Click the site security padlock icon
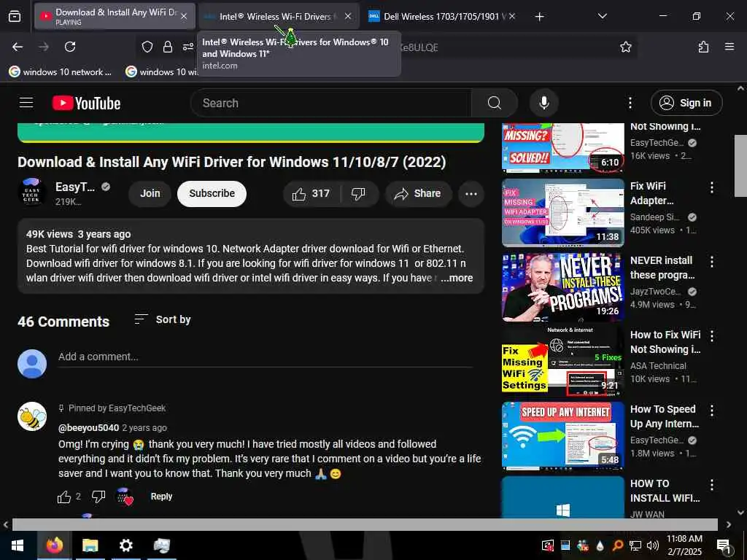This screenshot has width=747, height=560. [x=168, y=47]
